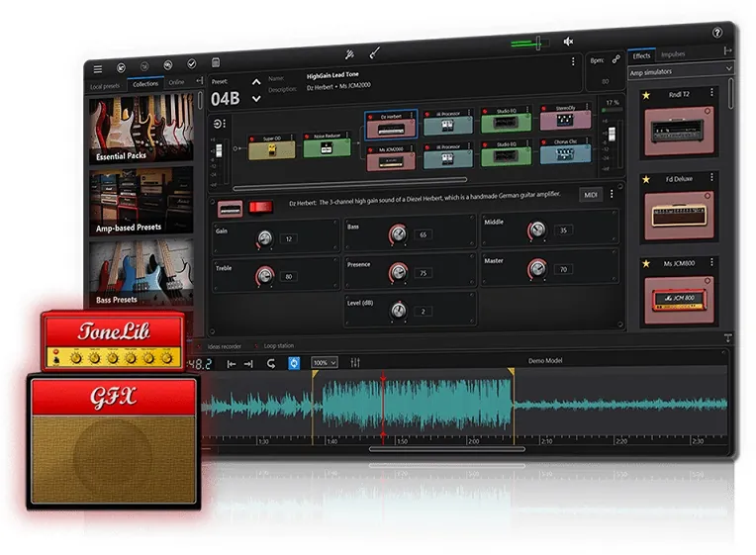Click the guitar icon in top bar
The height and width of the screenshot is (555, 756).
[375, 52]
